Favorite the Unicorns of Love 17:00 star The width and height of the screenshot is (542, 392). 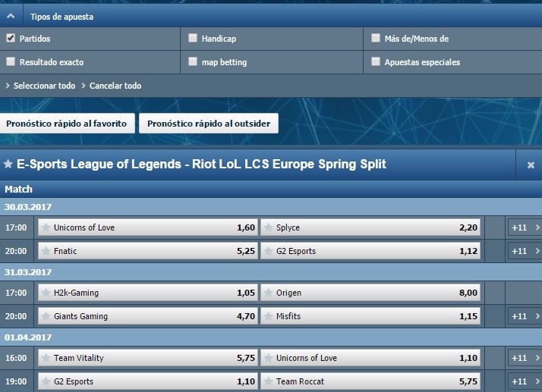tap(46, 227)
